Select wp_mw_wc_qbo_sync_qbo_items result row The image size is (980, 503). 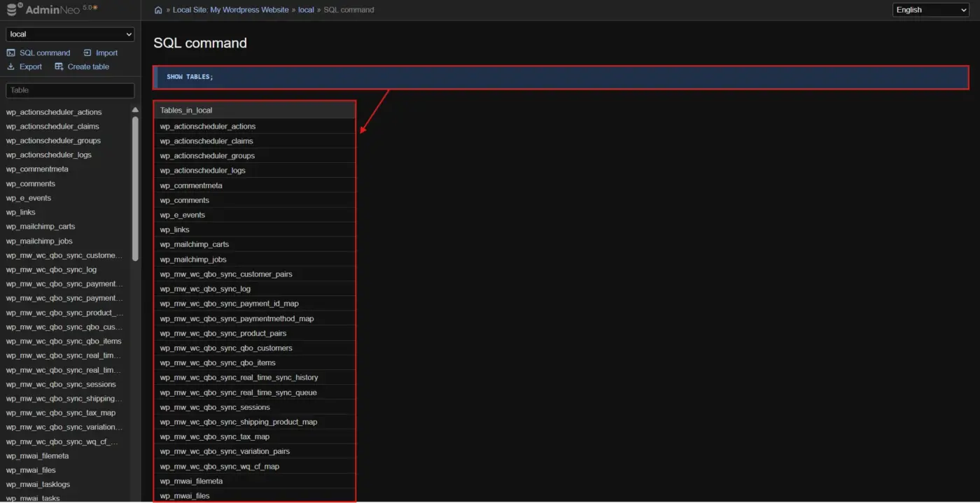pyautogui.click(x=255, y=363)
